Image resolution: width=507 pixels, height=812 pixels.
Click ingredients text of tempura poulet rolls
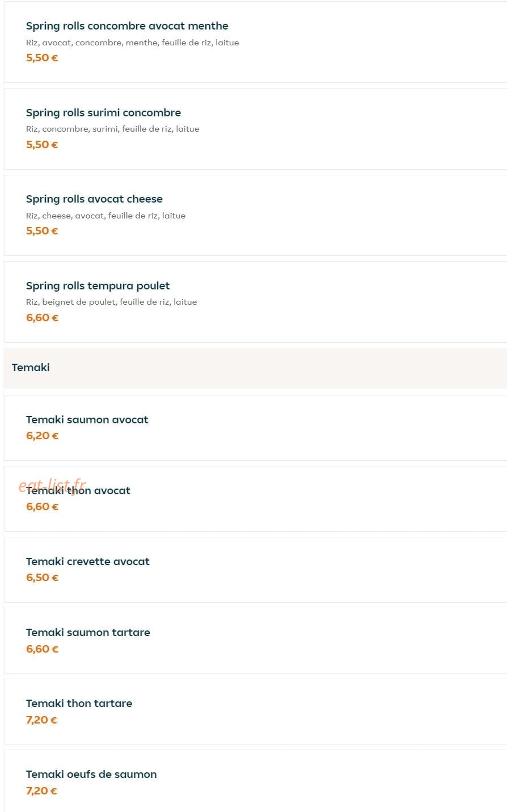pyautogui.click(x=111, y=302)
